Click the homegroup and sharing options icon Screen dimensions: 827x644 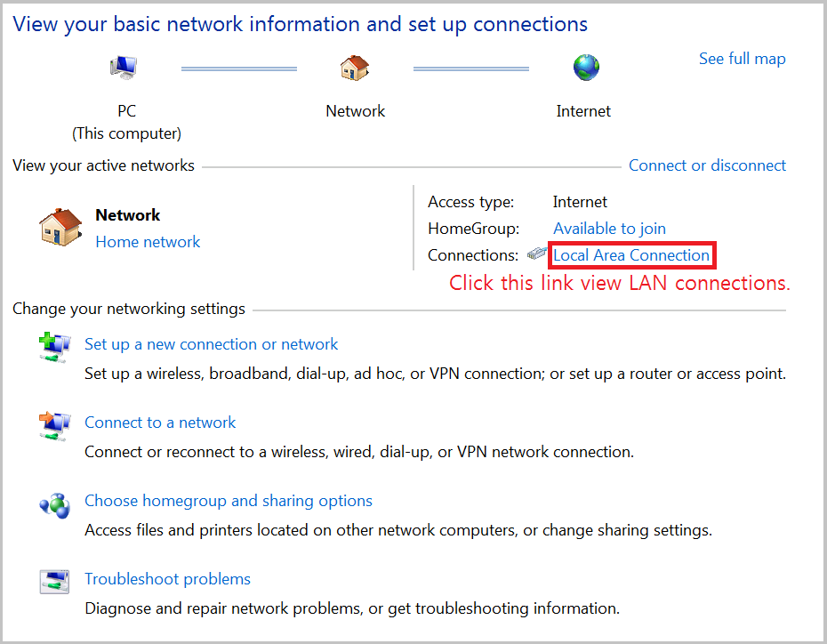(54, 504)
